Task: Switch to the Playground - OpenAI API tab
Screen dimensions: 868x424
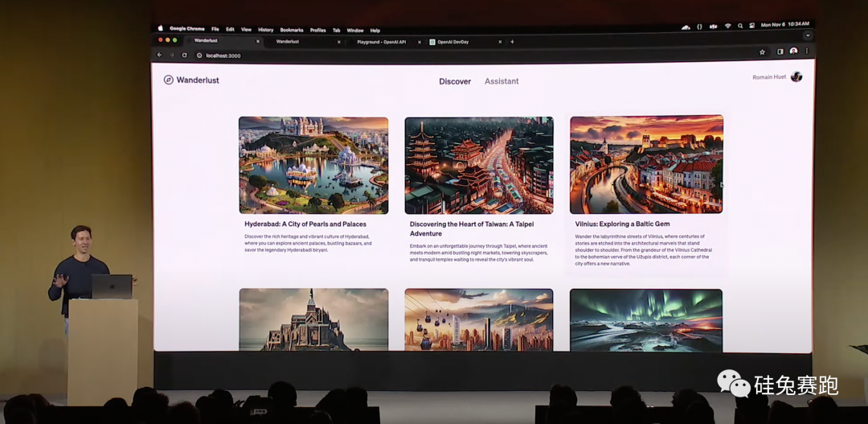Action: [380, 42]
